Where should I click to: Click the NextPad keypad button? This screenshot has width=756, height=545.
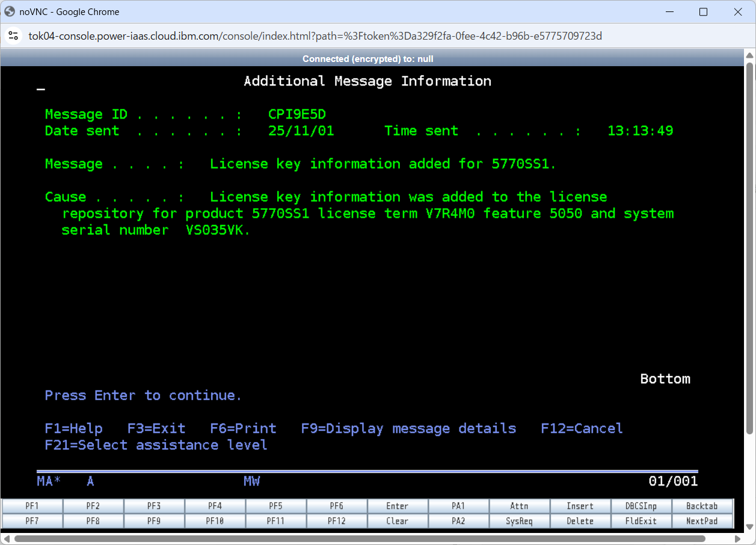(x=702, y=521)
